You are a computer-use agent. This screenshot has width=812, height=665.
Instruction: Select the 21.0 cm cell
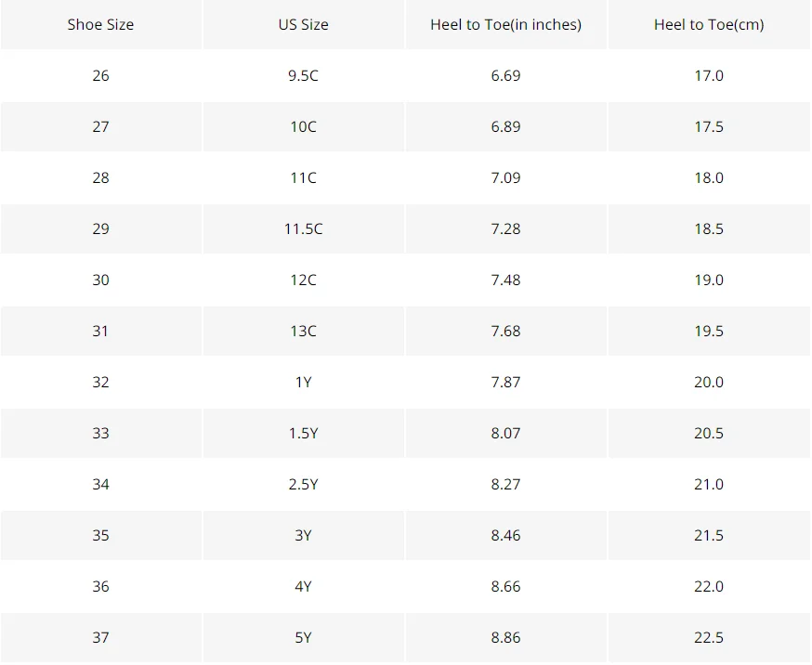(x=709, y=484)
